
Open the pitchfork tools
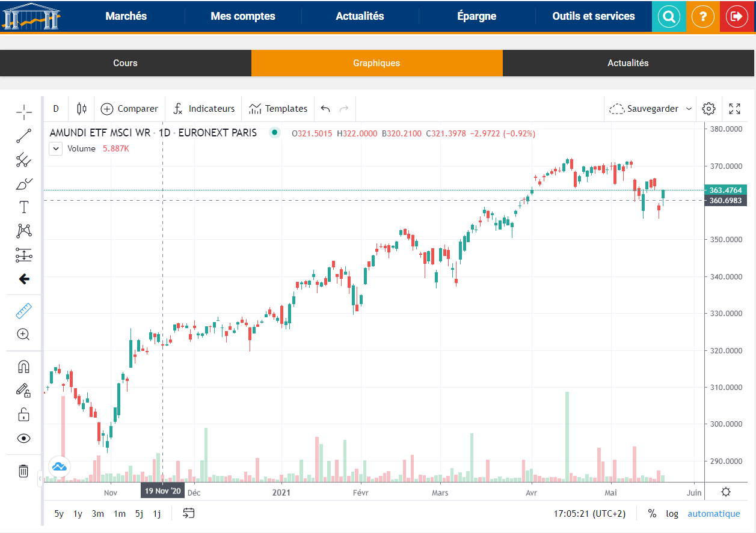tap(24, 160)
